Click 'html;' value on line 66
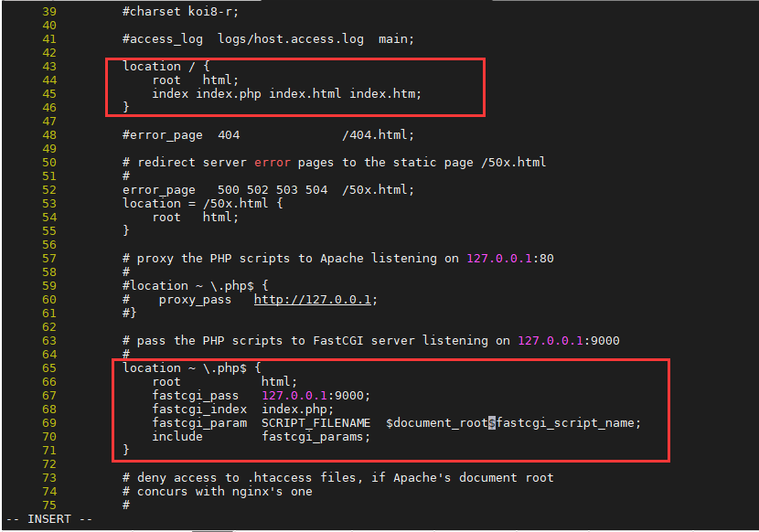The height and width of the screenshot is (532, 759). (x=279, y=382)
